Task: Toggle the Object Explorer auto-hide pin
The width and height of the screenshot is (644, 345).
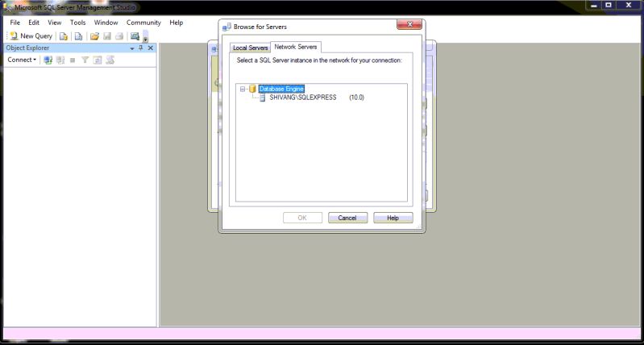Action: tap(141, 48)
